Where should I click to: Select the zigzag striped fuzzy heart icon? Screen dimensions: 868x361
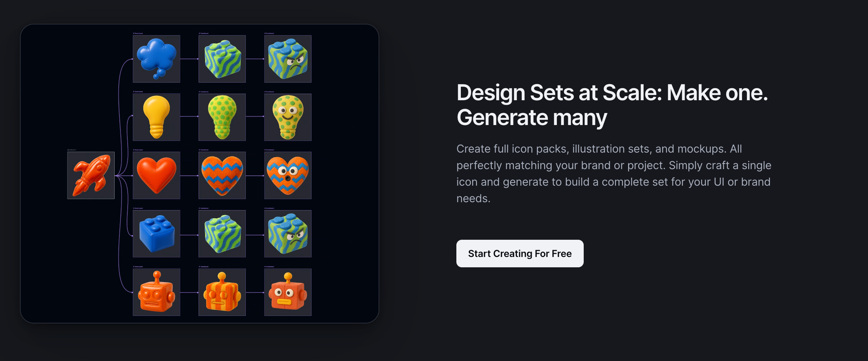pos(222,175)
